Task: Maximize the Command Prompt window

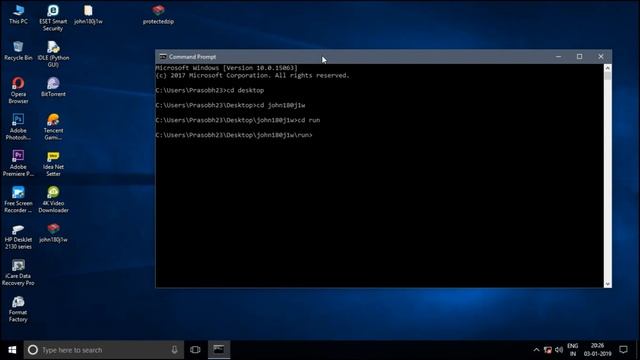Action: (x=580, y=57)
